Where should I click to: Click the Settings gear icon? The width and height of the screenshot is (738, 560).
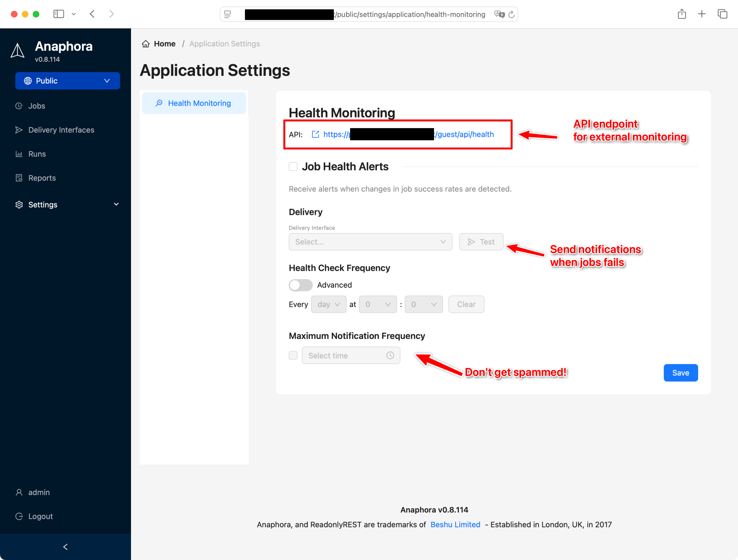[19, 204]
